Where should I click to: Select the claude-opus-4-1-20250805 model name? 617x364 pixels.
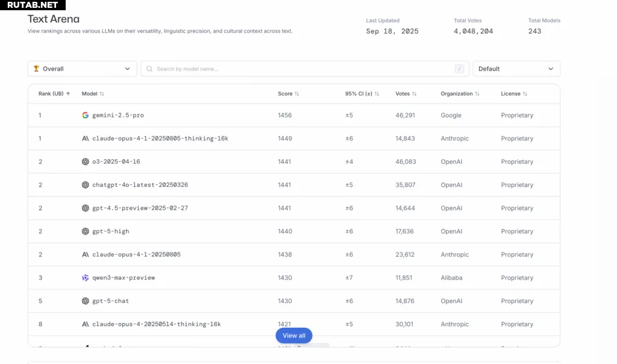(137, 254)
